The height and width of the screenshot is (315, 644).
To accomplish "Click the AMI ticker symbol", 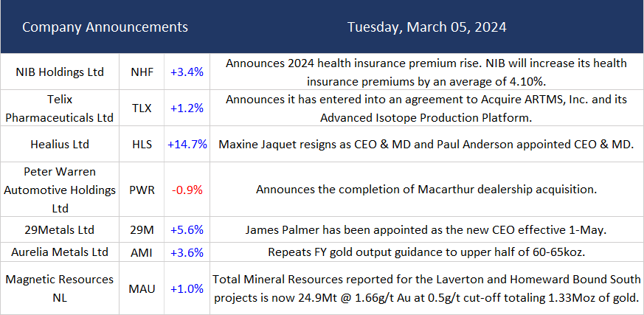I will pos(141,252).
